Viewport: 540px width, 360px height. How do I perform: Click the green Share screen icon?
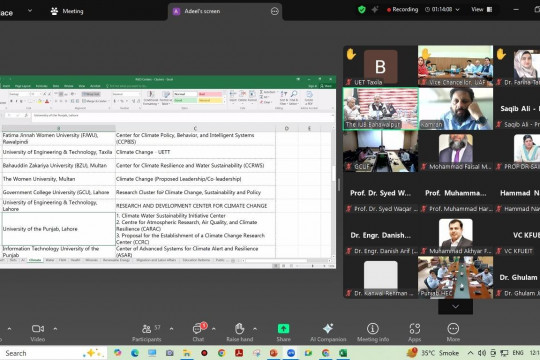coord(283,329)
